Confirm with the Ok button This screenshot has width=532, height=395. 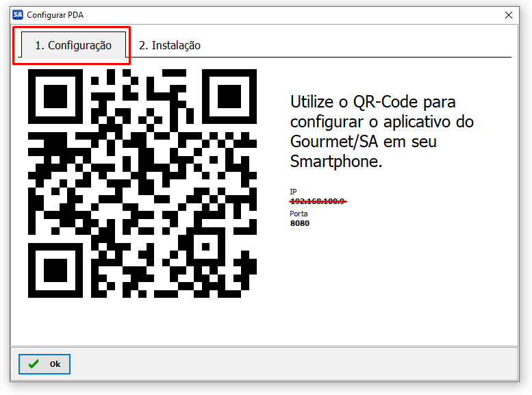tap(45, 364)
